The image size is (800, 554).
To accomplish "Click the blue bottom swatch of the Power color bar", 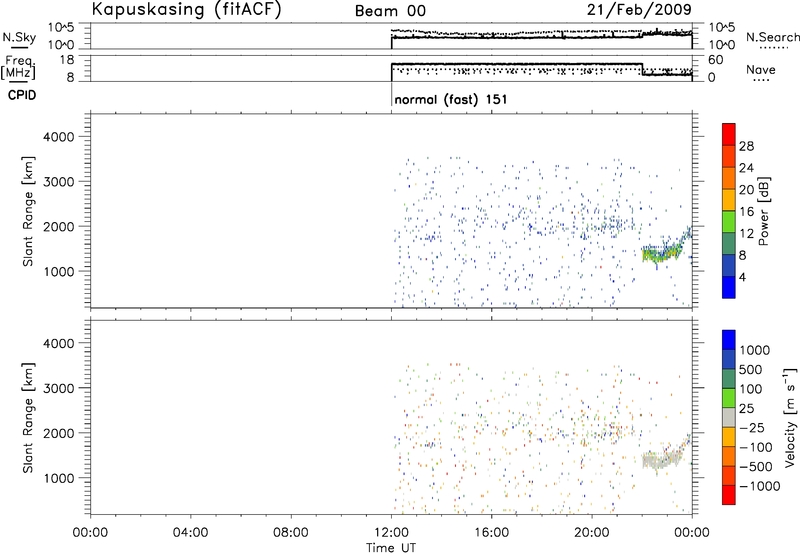I will 729,287.
